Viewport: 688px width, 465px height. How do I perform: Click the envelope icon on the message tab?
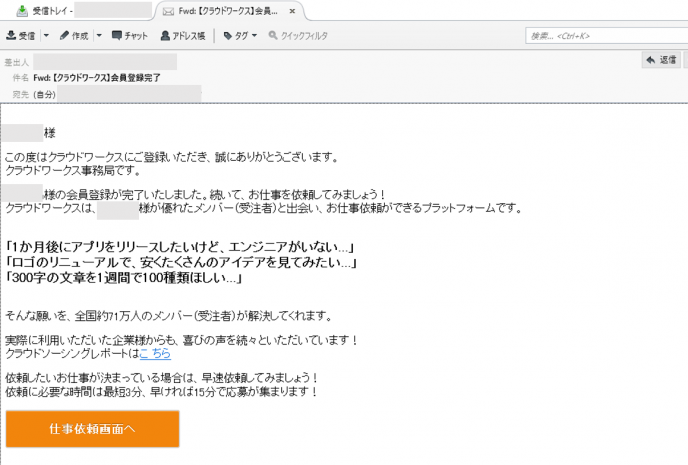[x=168, y=12]
